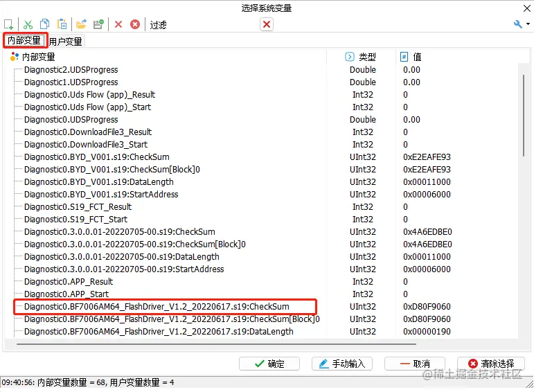534x392 pixels.
Task: Confirm with the 确定 button
Action: 269,364
